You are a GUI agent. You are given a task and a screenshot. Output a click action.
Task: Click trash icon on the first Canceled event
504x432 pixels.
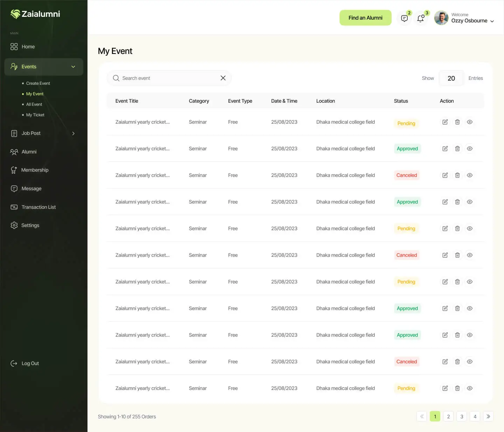(x=457, y=175)
